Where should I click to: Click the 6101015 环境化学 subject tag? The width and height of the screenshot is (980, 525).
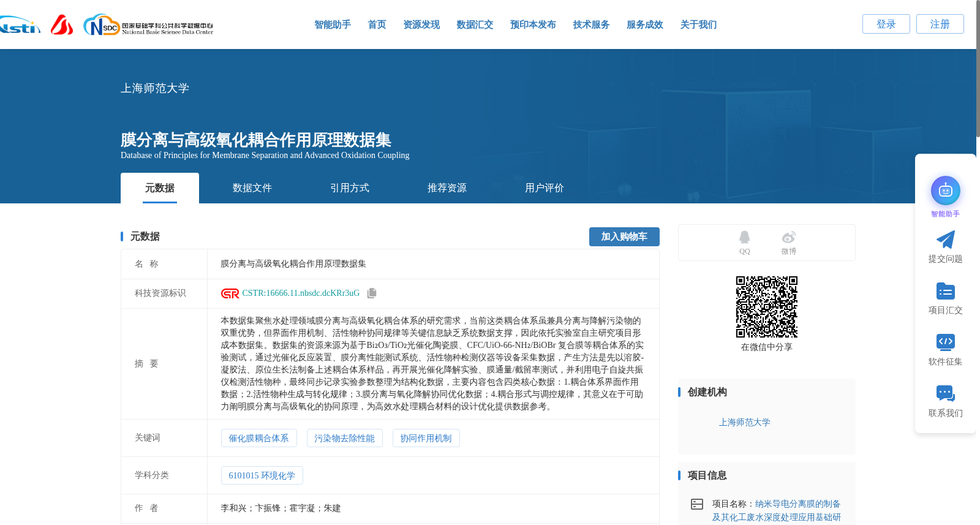[x=262, y=475]
